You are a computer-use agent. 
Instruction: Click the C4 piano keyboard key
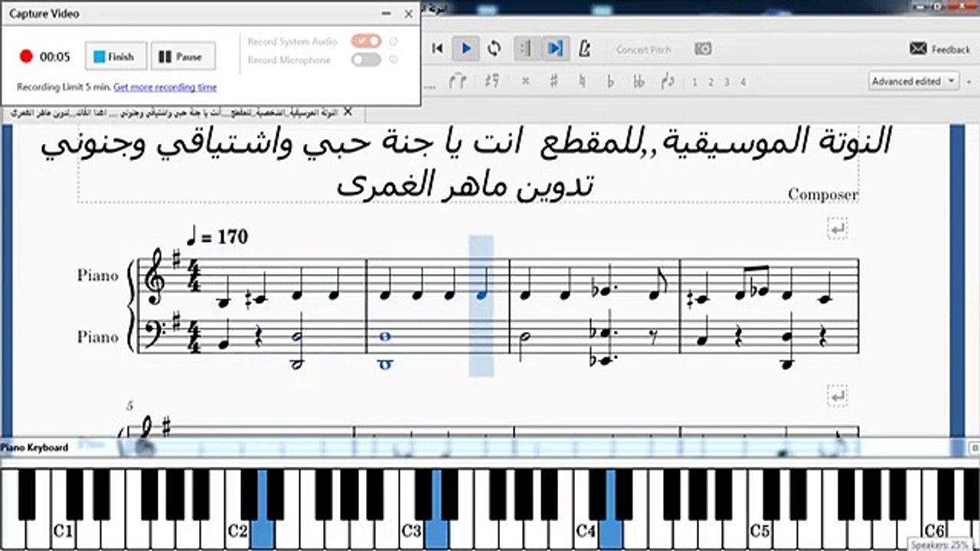[585, 530]
